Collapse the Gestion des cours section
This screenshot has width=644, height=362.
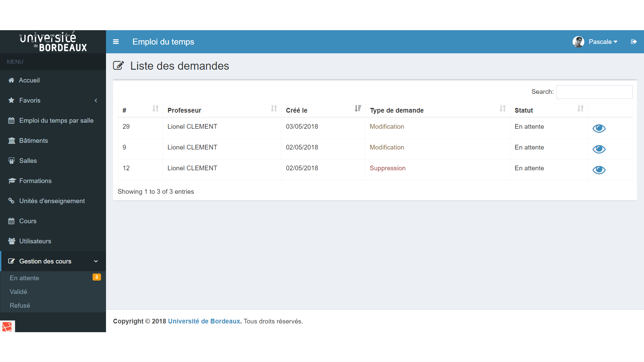click(96, 261)
